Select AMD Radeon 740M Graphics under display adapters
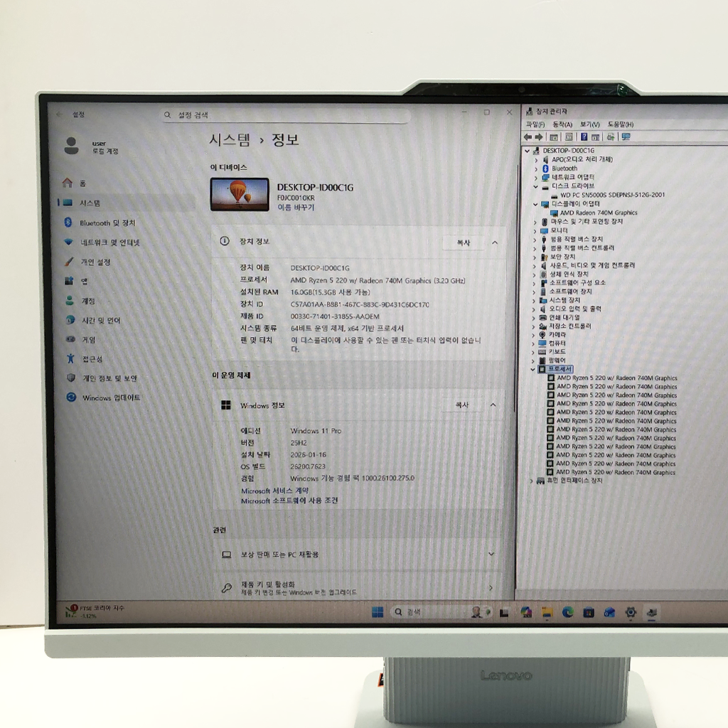728x728 pixels. [x=598, y=213]
